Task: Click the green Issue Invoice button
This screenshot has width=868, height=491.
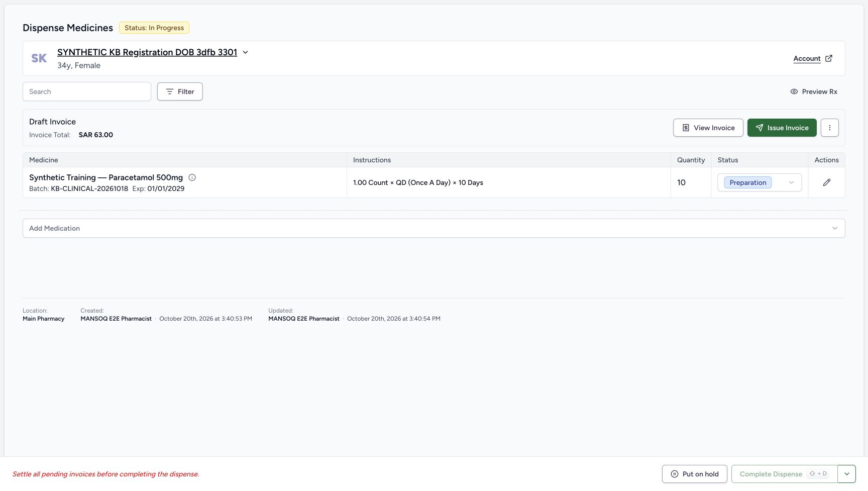Action: click(x=782, y=128)
